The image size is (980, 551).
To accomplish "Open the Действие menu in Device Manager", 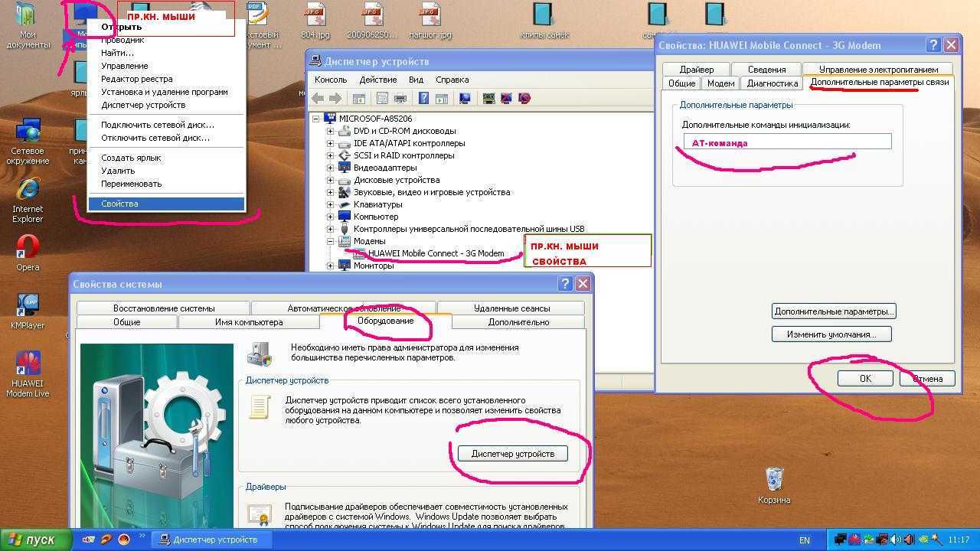I will coord(378,80).
